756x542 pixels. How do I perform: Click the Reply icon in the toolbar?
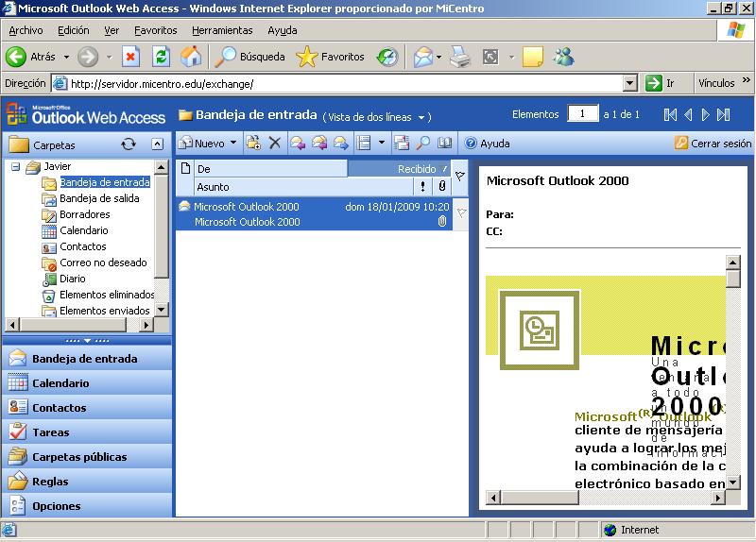click(x=297, y=144)
